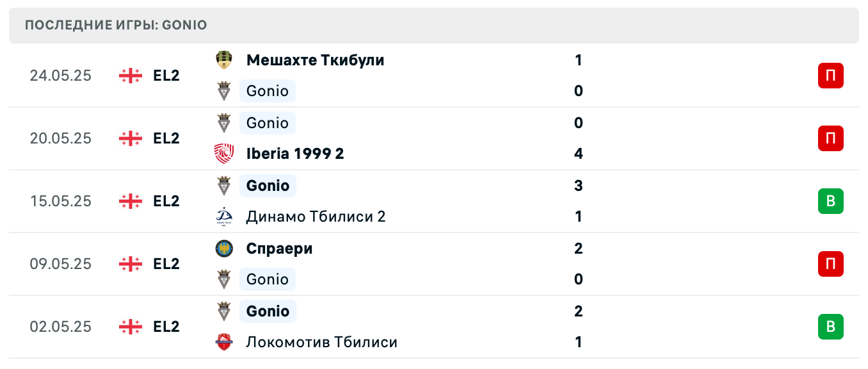This screenshot has width=868, height=369.
Task: Select the Локомотив Тбилиси club logo
Action: pyautogui.click(x=223, y=342)
